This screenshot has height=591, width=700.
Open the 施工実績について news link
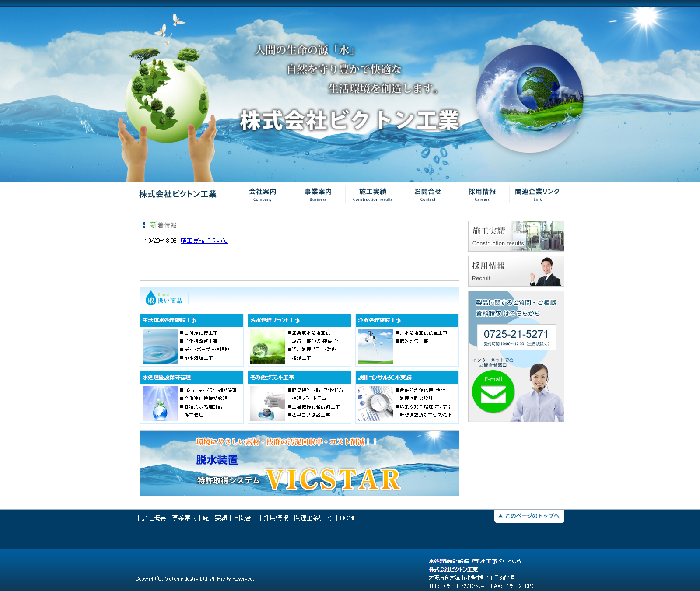pos(204,241)
